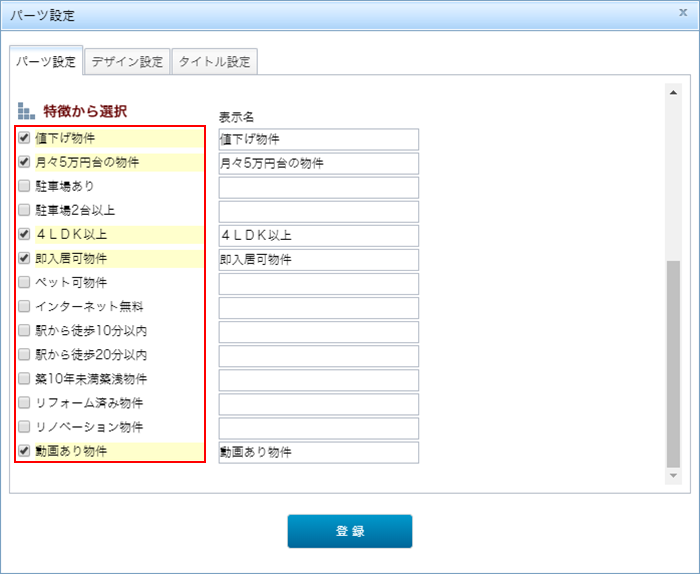Check 駅から徒歩10分以内 checkbox

24,331
